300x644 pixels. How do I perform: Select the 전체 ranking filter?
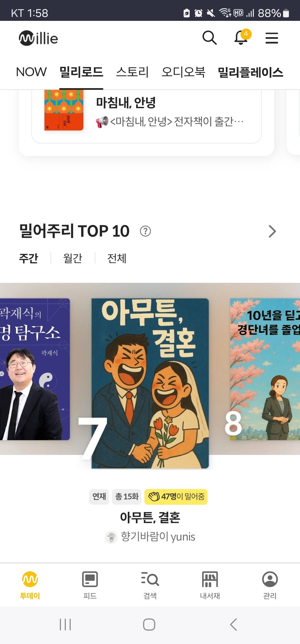[117, 258]
